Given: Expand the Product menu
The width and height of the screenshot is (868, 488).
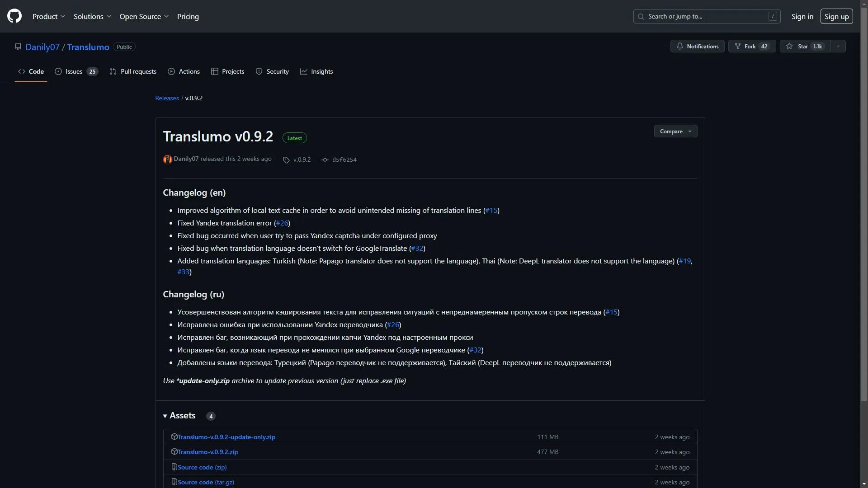Looking at the screenshot, I should [49, 16].
